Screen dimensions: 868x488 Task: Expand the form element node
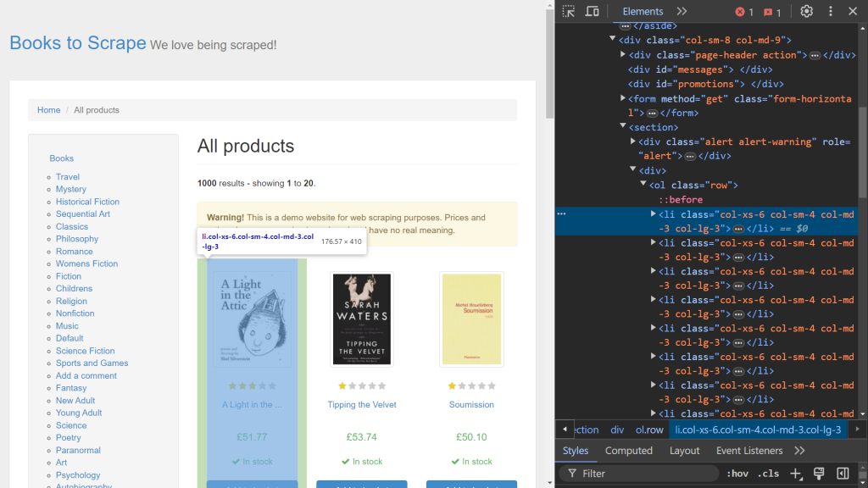[623, 97]
